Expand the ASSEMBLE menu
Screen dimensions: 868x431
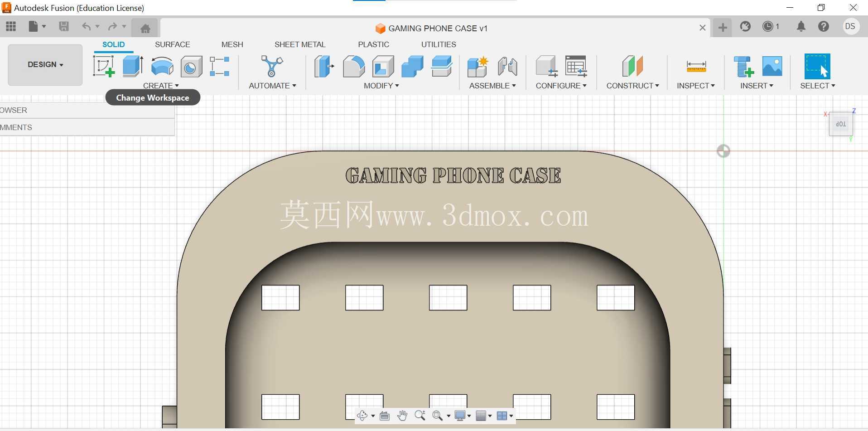492,86
